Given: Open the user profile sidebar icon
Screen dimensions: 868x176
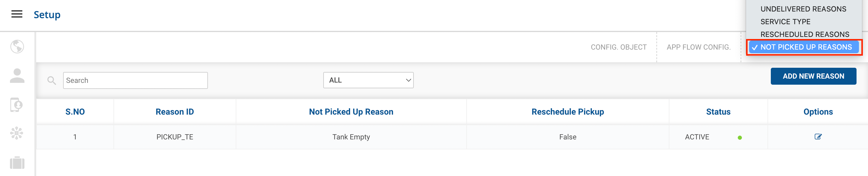Looking at the screenshot, I should click(17, 76).
